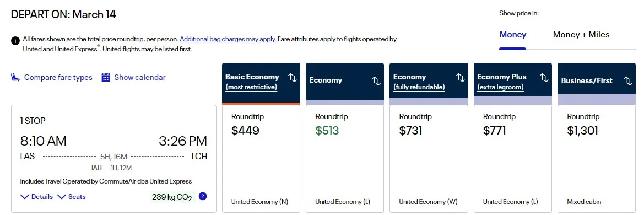Select $771 Economy Plus roundtrip fare
Screen dimensions: 644x215
[512, 159]
